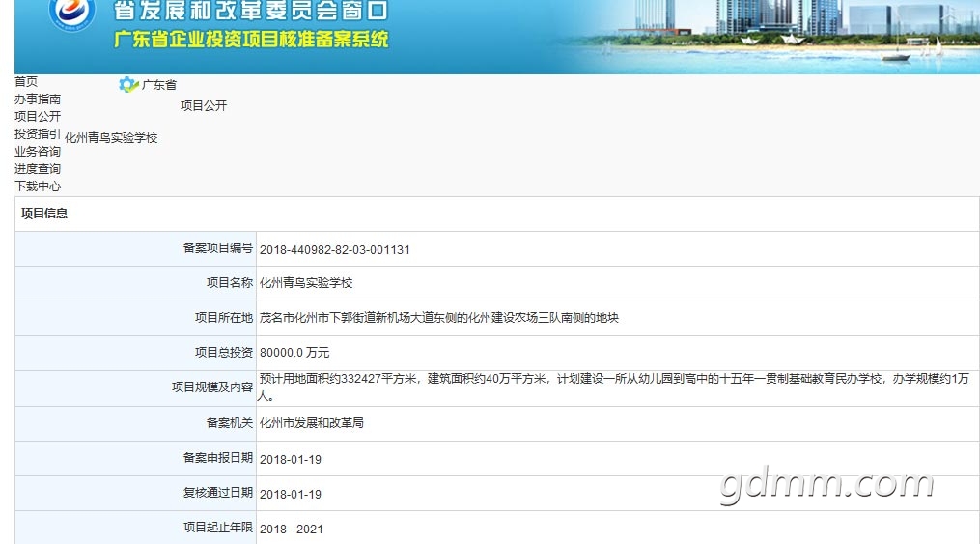This screenshot has width=980, height=544.
Task: Click the 项目公开 breadcrumb text
Action: click(204, 105)
